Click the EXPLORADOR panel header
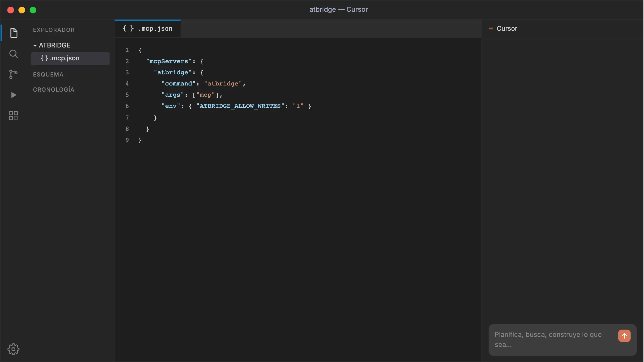Viewport: 644px width, 362px height. (x=54, y=30)
